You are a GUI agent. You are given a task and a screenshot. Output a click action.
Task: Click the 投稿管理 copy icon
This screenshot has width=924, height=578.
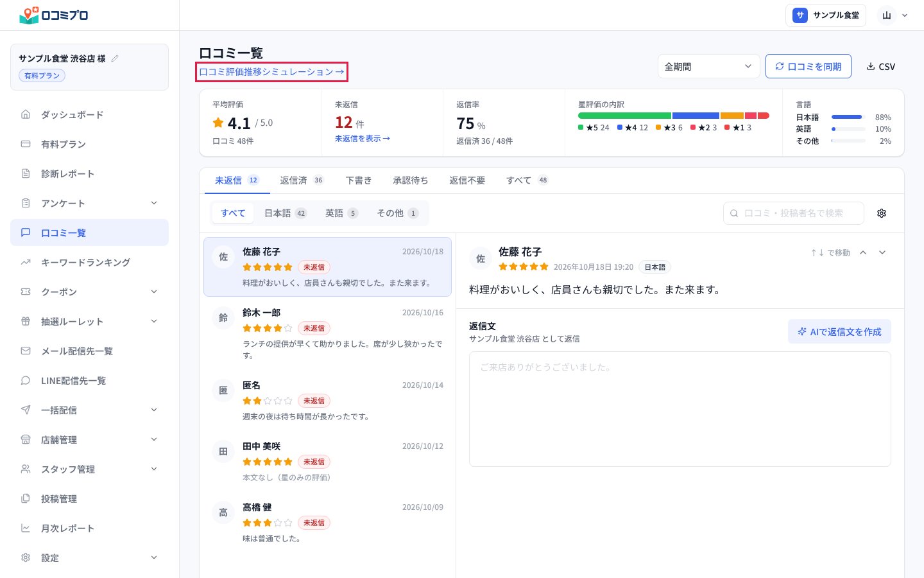pyautogui.click(x=26, y=498)
